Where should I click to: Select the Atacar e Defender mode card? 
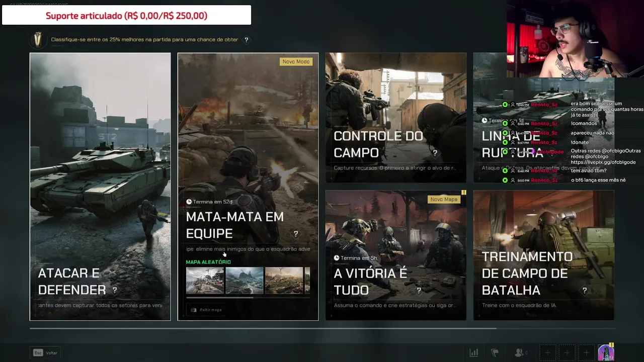(x=100, y=187)
